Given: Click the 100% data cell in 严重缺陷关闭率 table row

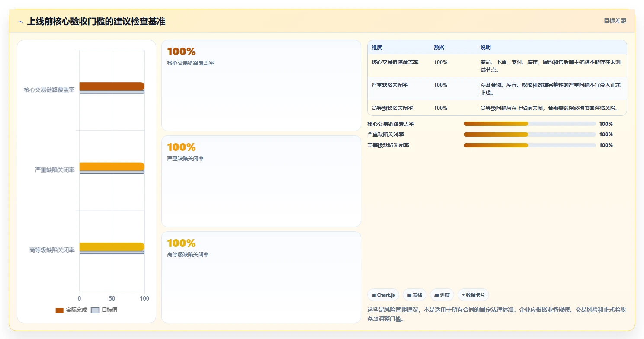Looking at the screenshot, I should (x=440, y=85).
